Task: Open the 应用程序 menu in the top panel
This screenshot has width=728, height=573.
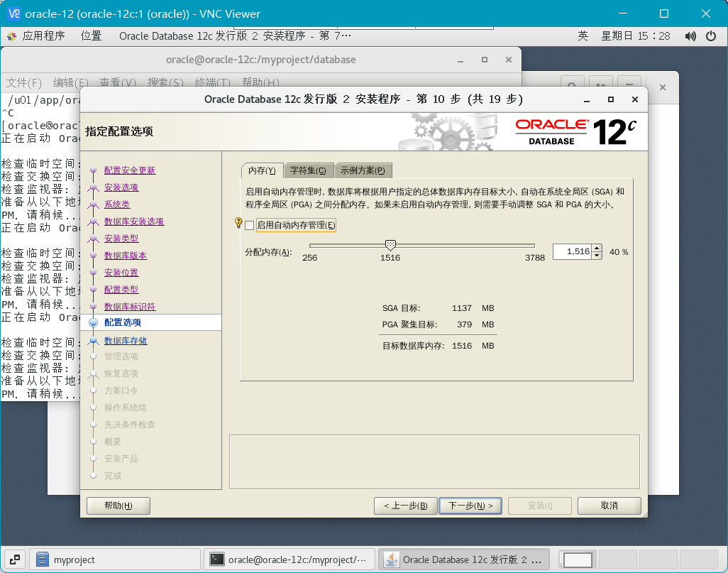Action: point(44,36)
